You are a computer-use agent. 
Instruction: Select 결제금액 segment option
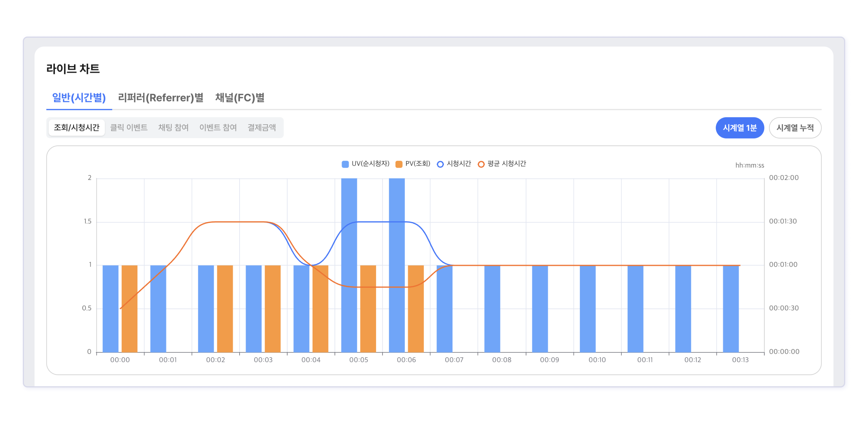(262, 127)
